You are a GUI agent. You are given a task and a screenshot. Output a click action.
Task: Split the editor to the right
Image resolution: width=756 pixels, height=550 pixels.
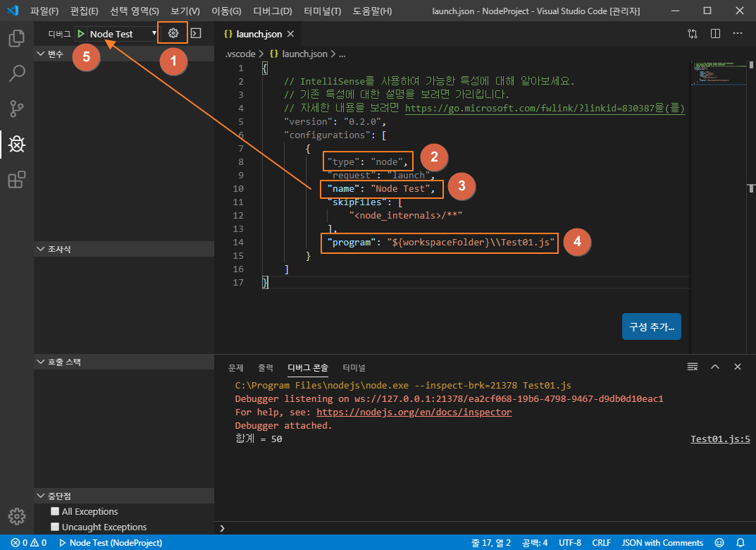(x=716, y=33)
